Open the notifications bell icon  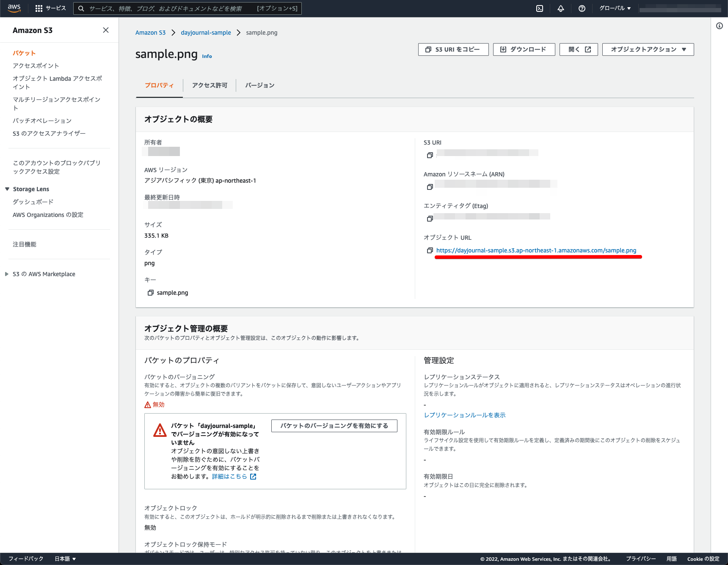pyautogui.click(x=561, y=8)
